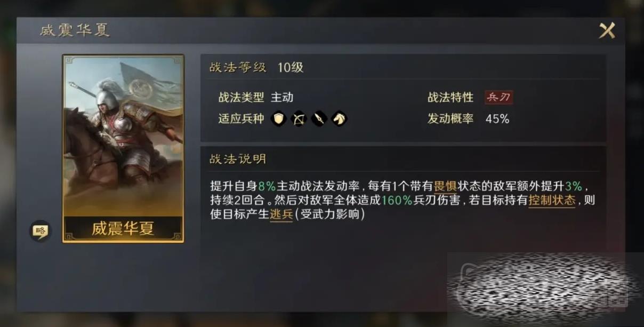Tap the green 8% activation bonus

[x=267, y=186]
